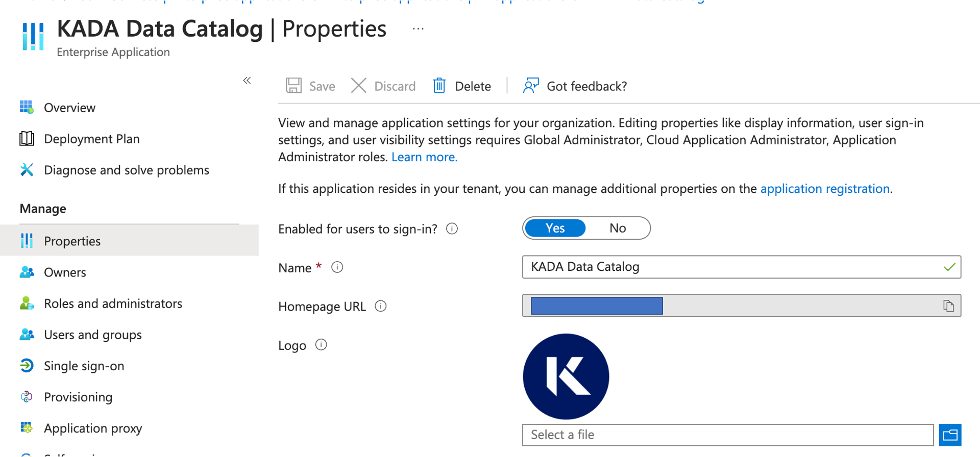Click info icon next to Logo
The width and height of the screenshot is (980, 457).
pos(321,345)
